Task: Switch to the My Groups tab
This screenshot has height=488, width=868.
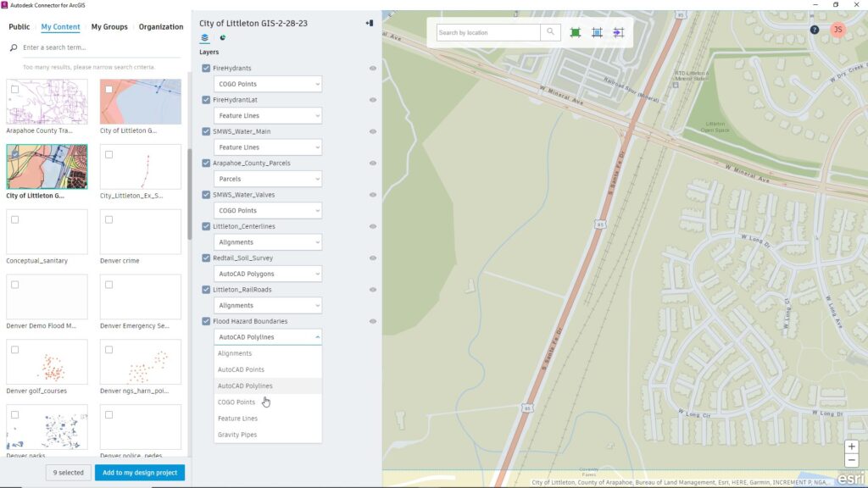Action: point(109,26)
